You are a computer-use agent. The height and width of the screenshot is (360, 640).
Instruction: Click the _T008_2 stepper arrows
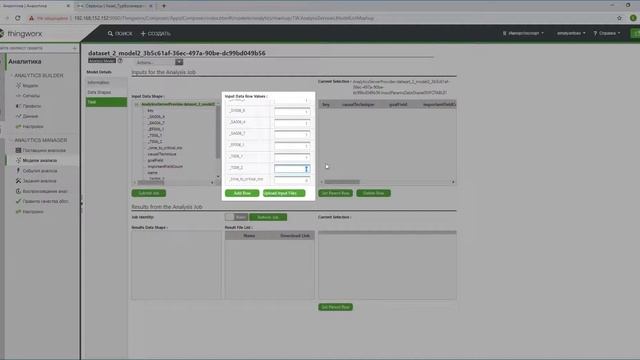click(x=307, y=169)
